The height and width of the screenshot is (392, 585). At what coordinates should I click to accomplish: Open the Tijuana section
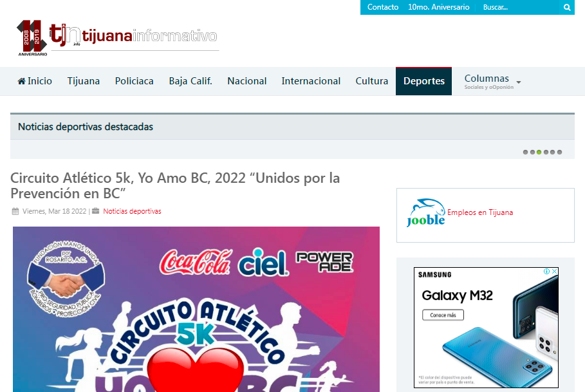[84, 81]
